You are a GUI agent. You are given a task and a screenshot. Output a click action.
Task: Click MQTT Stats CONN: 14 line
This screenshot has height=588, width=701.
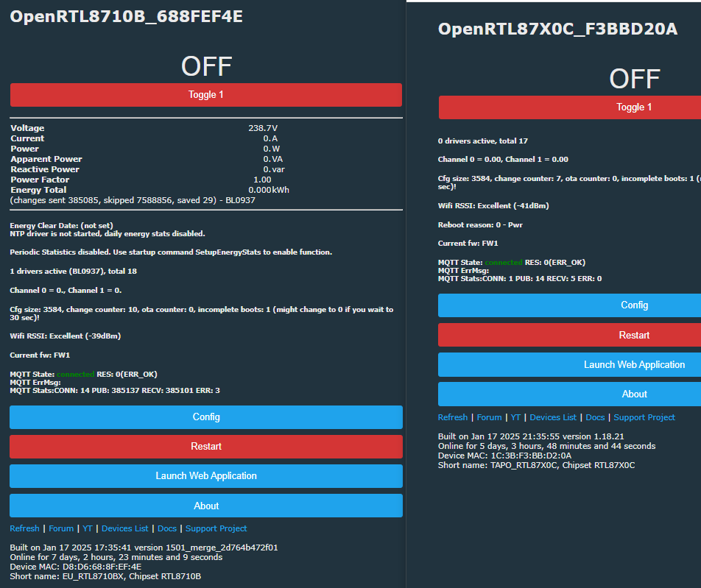click(x=115, y=391)
